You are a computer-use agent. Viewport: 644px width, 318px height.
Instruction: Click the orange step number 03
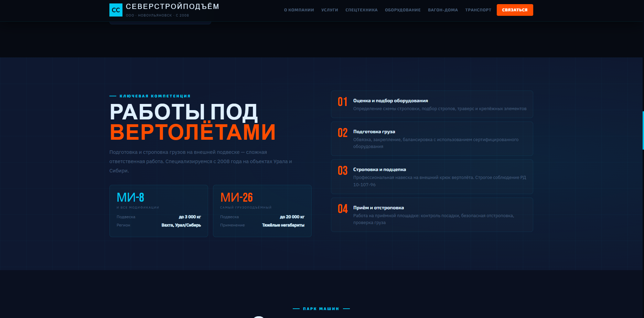click(x=343, y=171)
